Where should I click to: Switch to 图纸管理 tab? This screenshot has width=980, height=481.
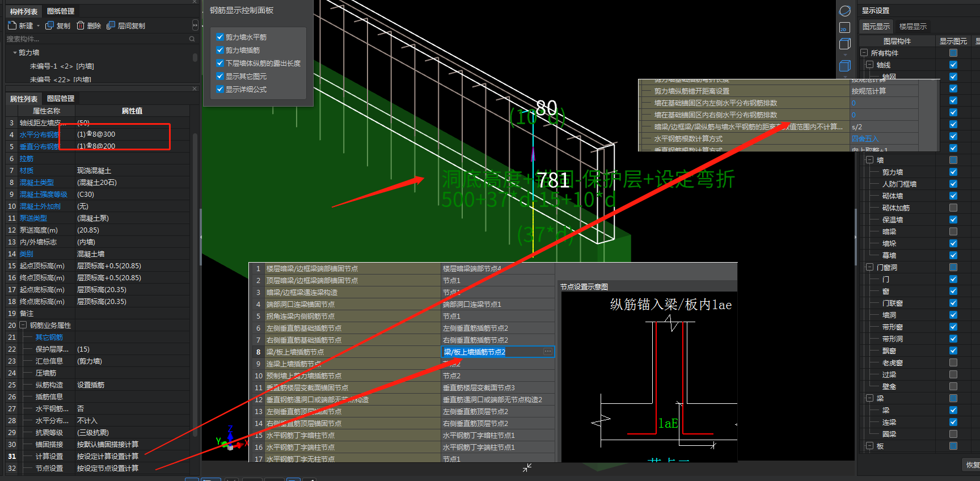[61, 11]
